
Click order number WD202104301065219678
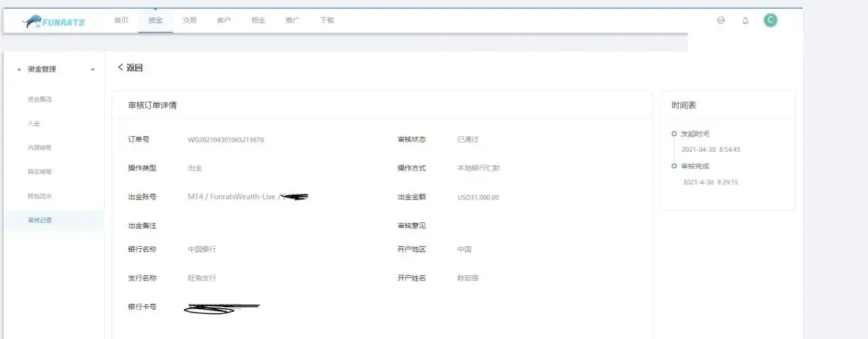tap(226, 140)
